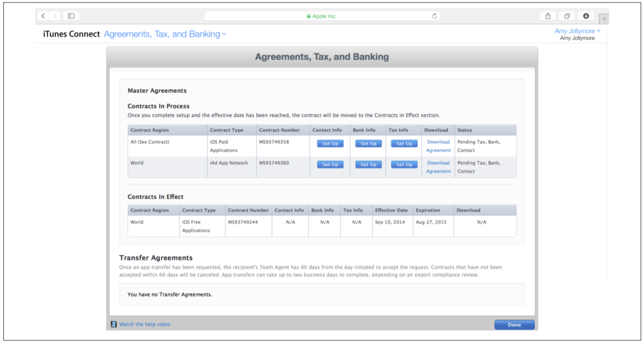644x343 pixels.
Task: Download Agreement for iOS Paid Applications contract
Action: point(438,146)
